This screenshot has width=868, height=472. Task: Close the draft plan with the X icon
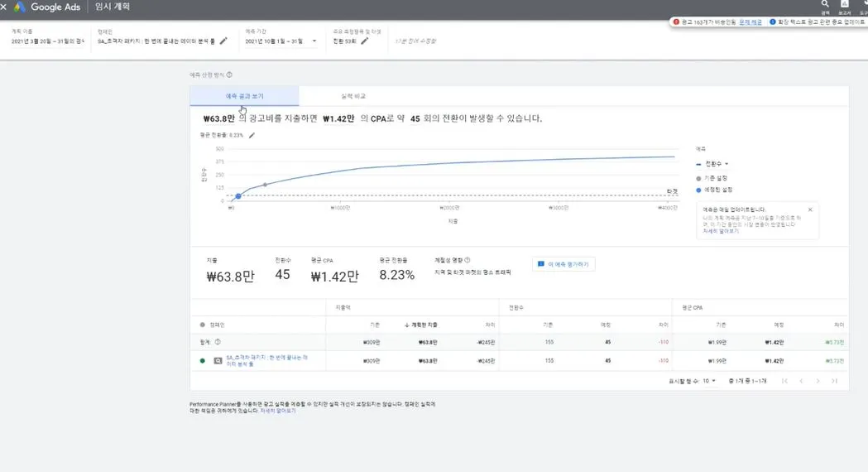3,7
